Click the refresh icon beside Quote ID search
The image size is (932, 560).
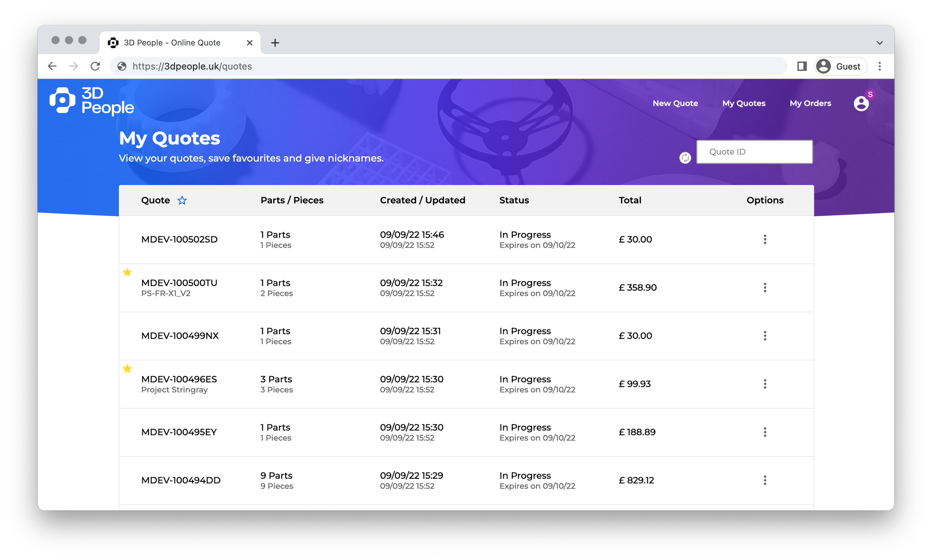(685, 158)
